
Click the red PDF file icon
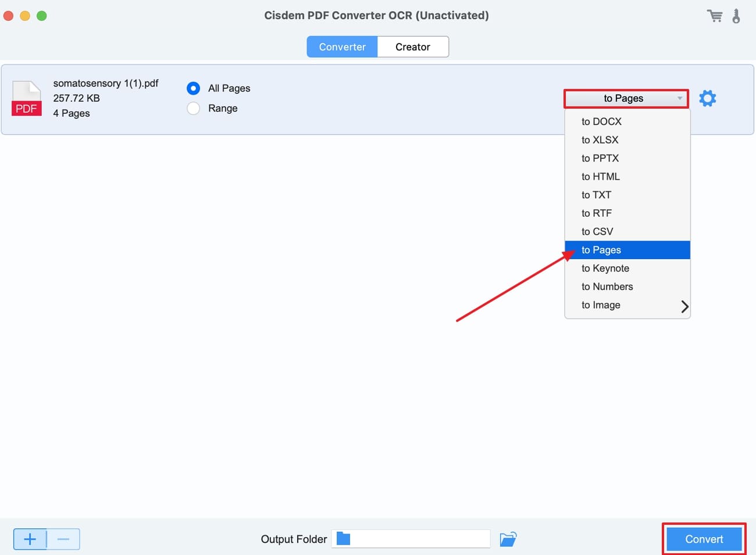[x=27, y=98]
